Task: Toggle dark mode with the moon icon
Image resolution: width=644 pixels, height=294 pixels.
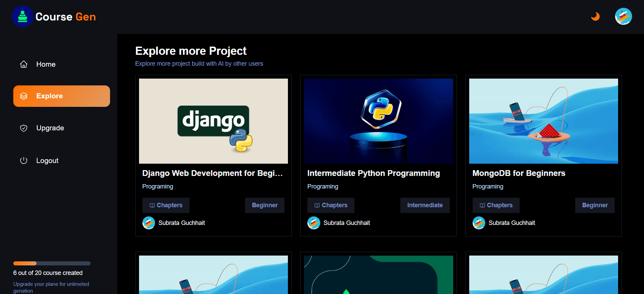Action: (x=595, y=16)
